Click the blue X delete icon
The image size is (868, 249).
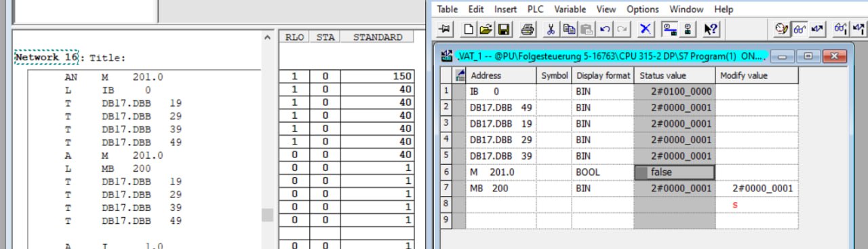pyautogui.click(x=646, y=29)
